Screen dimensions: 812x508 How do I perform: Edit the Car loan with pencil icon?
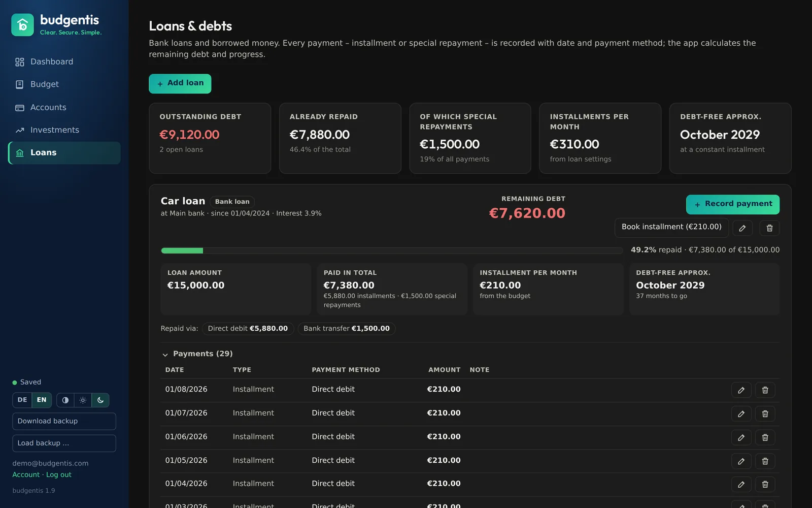[x=742, y=228]
